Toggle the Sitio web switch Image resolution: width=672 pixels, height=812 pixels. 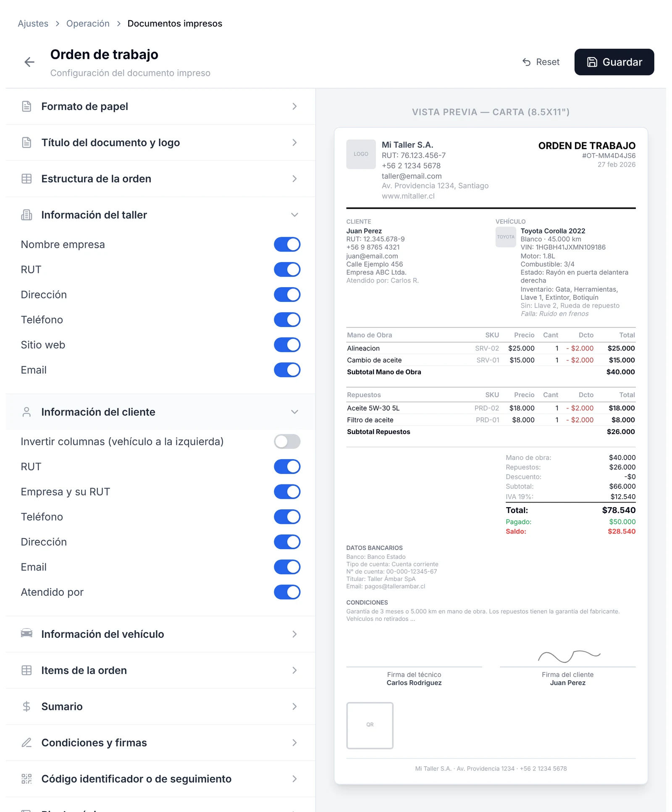click(x=287, y=345)
